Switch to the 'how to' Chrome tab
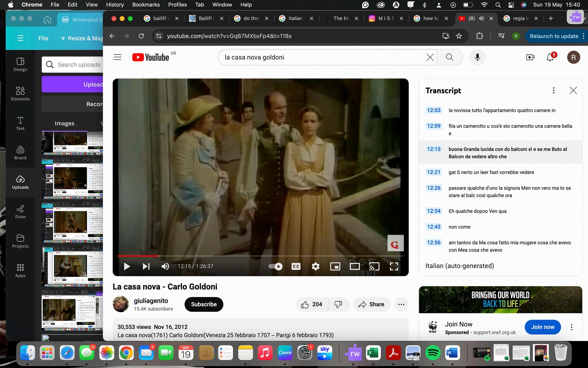The width and height of the screenshot is (588, 368). pos(430,18)
